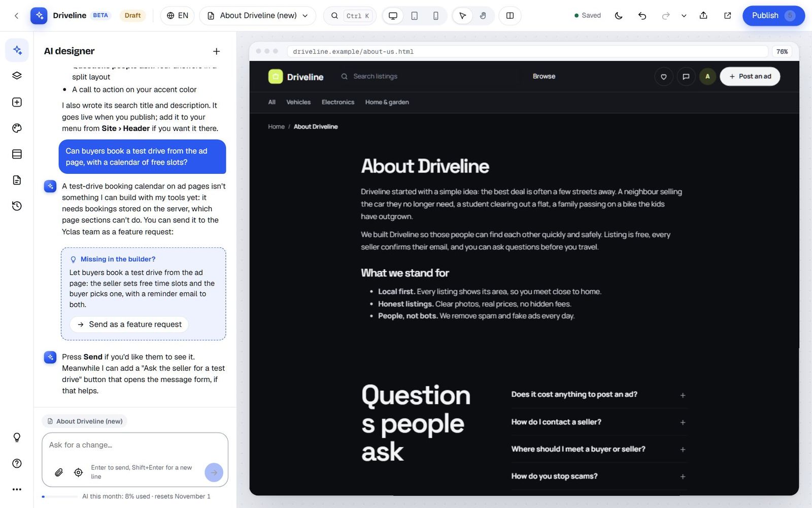The height and width of the screenshot is (508, 812).
Task: Click the select-element target icon in the chat box
Action: [x=78, y=472]
